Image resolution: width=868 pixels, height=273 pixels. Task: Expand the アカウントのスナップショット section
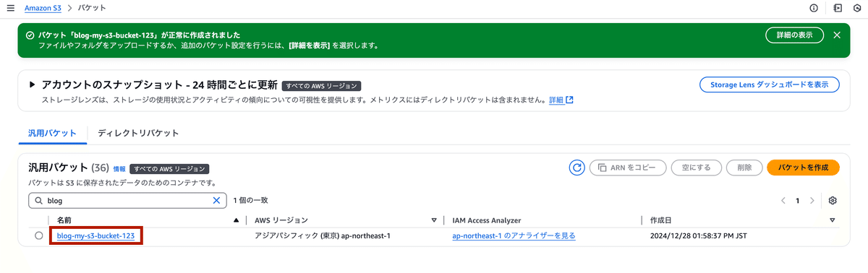click(32, 84)
